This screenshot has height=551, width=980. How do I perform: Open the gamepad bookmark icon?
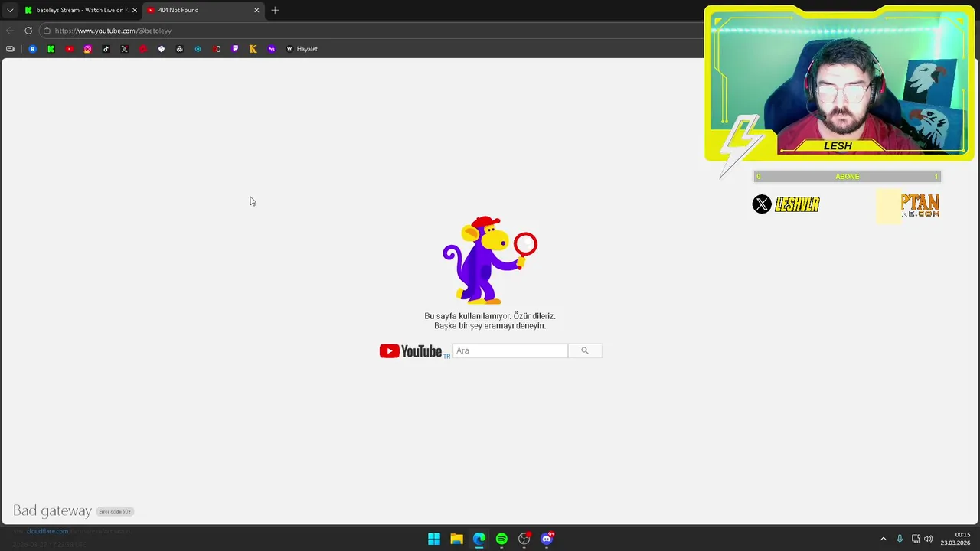[x=10, y=49]
